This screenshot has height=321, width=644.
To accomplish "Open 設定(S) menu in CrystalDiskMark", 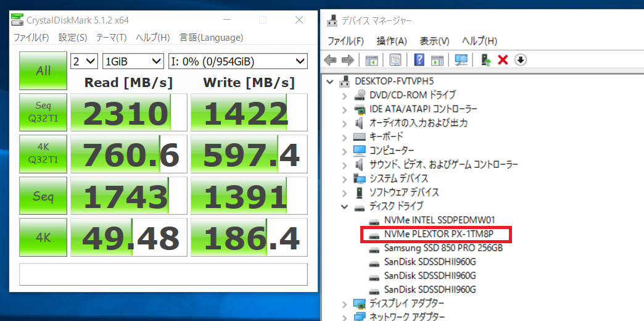I will tap(73, 38).
